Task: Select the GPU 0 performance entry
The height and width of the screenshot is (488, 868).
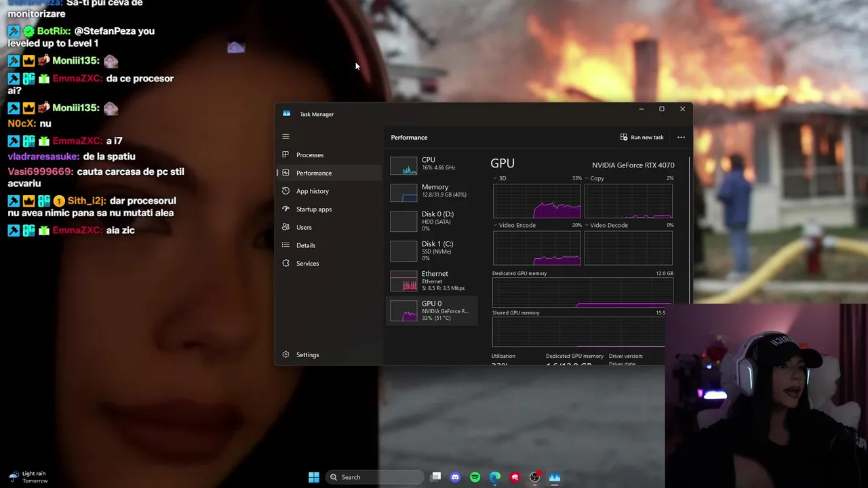Action: pyautogui.click(x=432, y=310)
